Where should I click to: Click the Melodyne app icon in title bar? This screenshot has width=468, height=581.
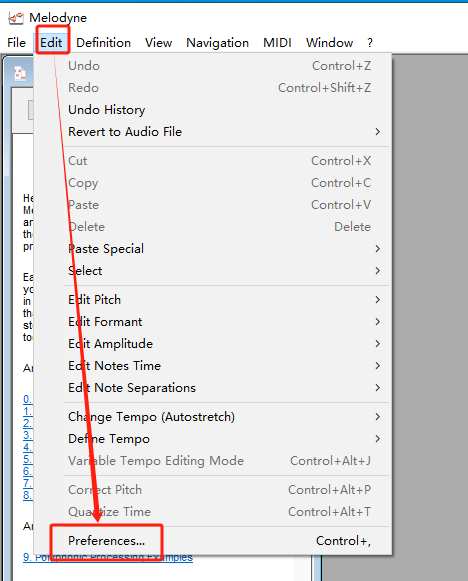tap(16, 18)
